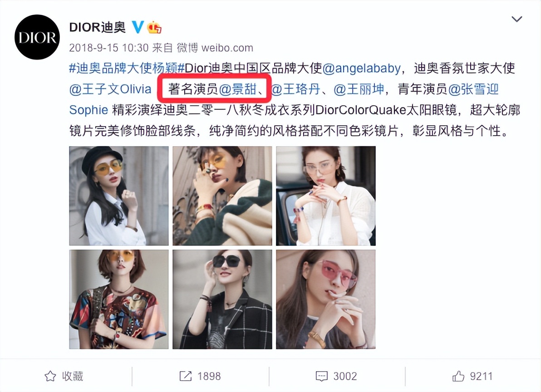
Task: Click the weibo.com source link
Action: (227, 48)
